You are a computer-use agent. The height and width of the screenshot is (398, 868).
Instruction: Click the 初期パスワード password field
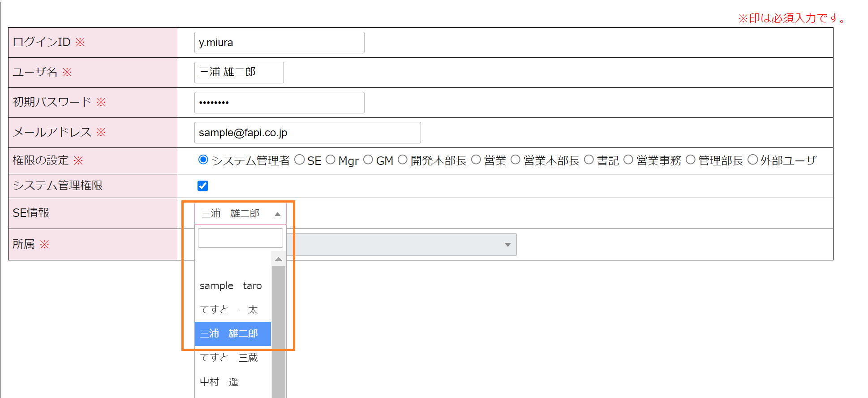pyautogui.click(x=279, y=103)
